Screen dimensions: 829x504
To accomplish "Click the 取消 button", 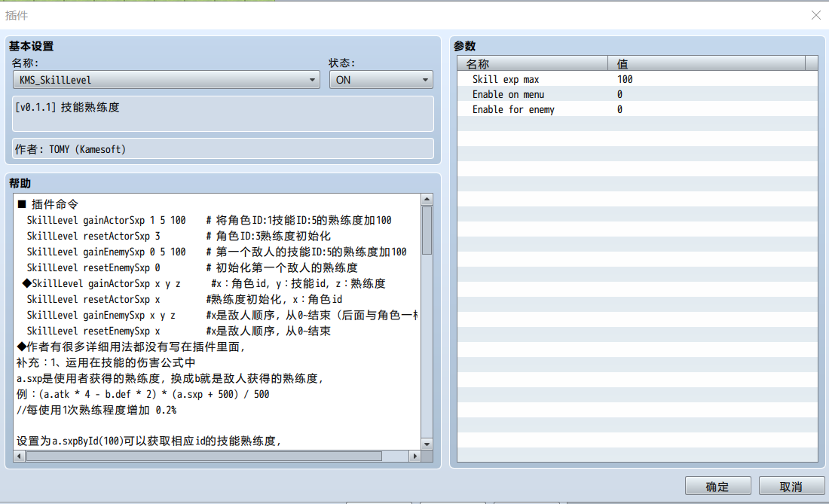I will tap(791, 486).
